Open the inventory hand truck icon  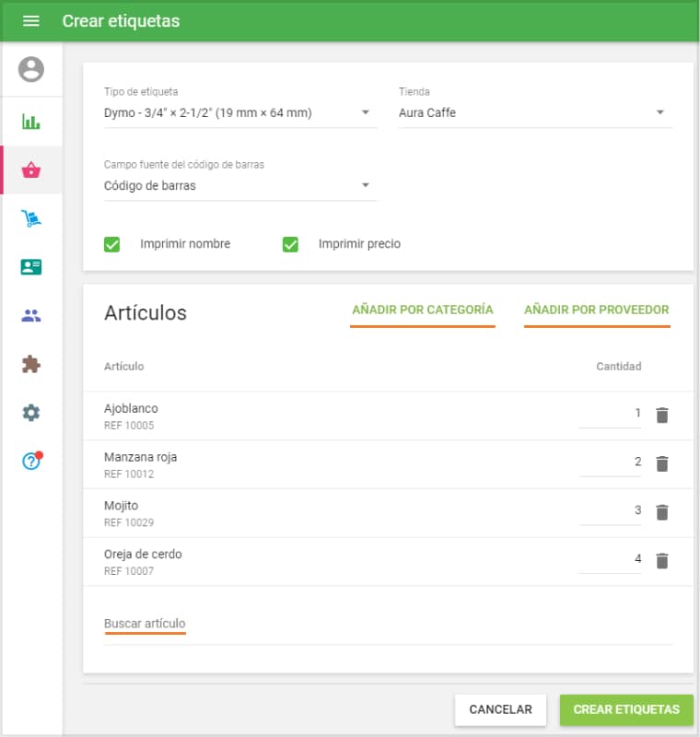tap(31, 218)
